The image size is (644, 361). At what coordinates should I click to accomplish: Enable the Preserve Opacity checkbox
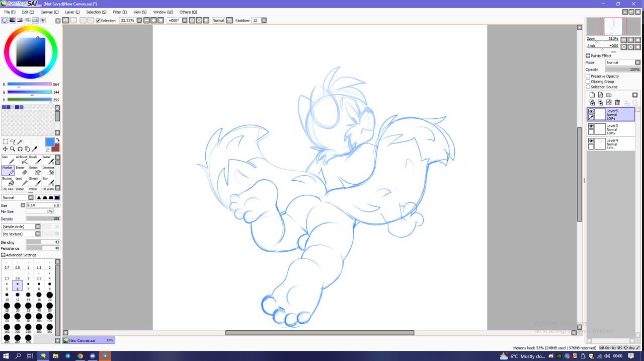pyautogui.click(x=588, y=76)
